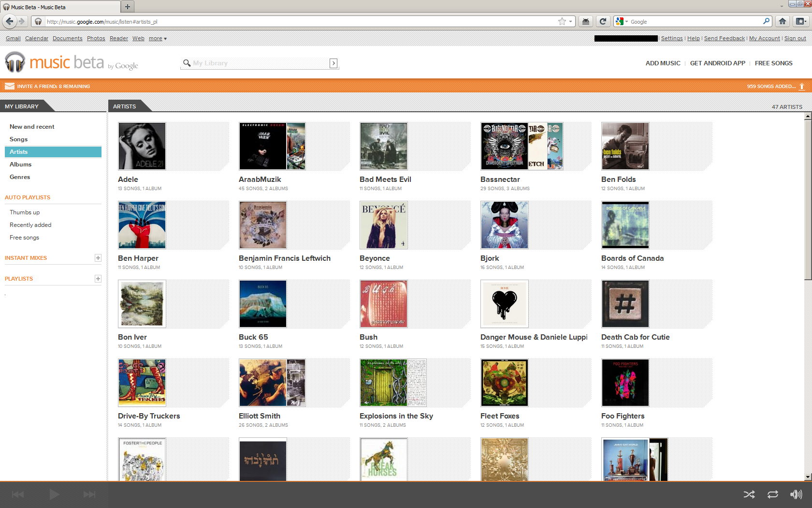This screenshot has height=508, width=812.
Task: Click the scroll up arrow of artist list
Action: click(x=808, y=116)
